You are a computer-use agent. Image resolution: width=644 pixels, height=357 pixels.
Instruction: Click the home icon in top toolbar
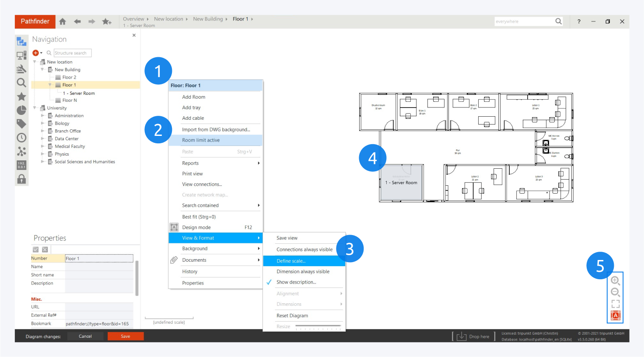63,21
